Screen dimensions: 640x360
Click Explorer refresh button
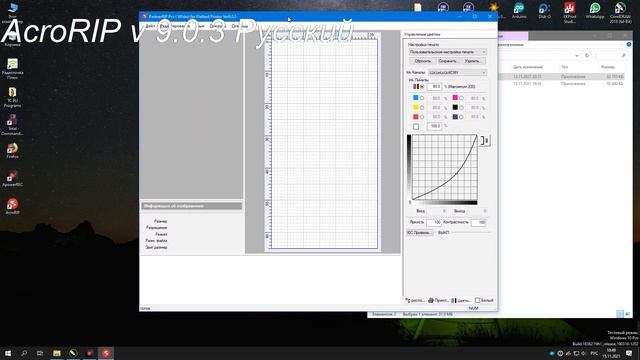587,56
